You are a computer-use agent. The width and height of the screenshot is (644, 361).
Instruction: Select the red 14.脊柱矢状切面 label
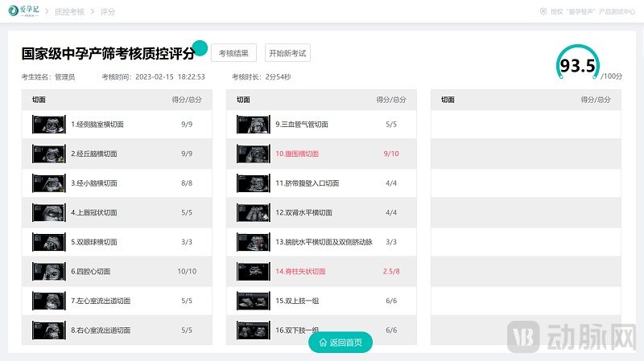300,272
